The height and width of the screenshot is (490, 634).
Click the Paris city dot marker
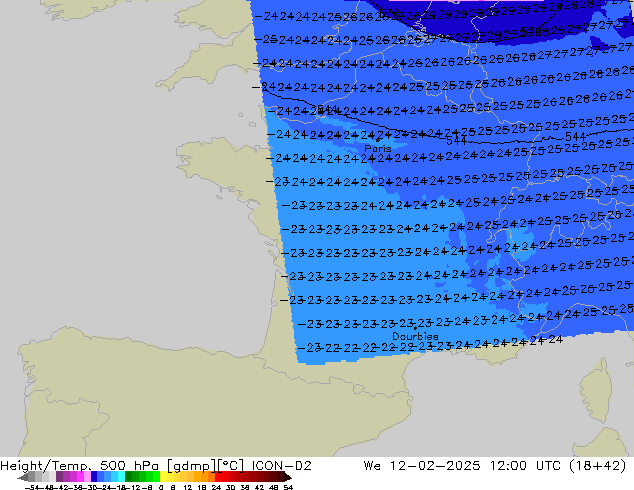point(378,140)
